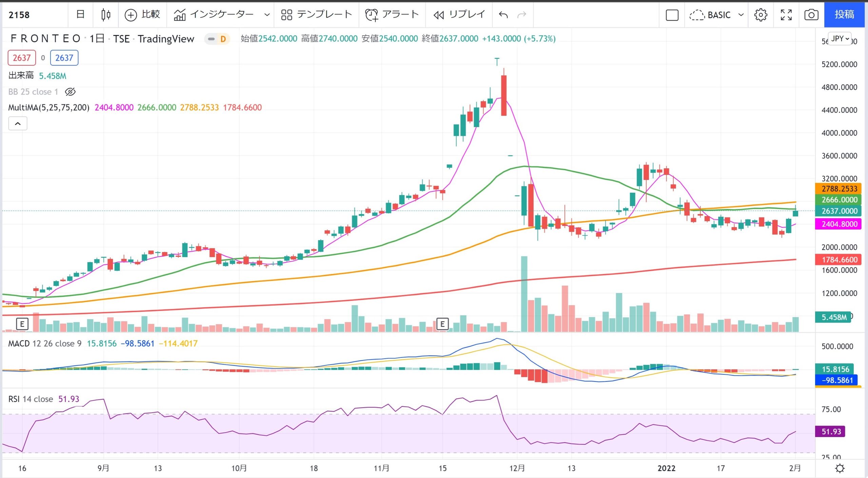This screenshot has height=478, width=868.
Task: Click the tall December volume bar
Action: [x=524, y=294]
